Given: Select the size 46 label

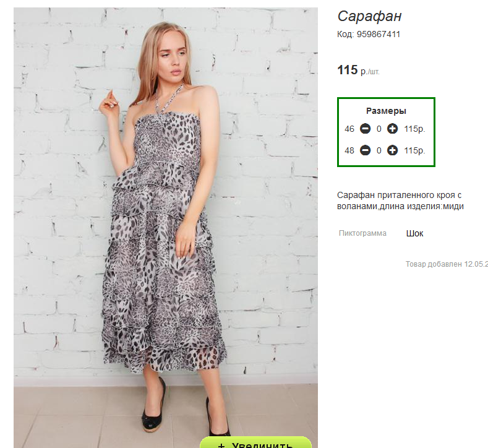Looking at the screenshot, I should pyautogui.click(x=349, y=129).
